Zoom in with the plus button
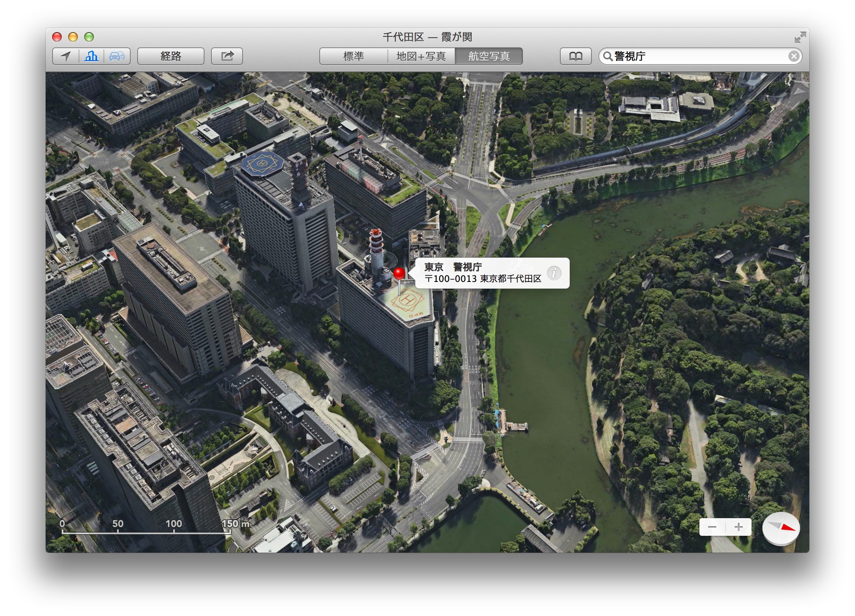The image size is (855, 616). pyautogui.click(x=738, y=527)
